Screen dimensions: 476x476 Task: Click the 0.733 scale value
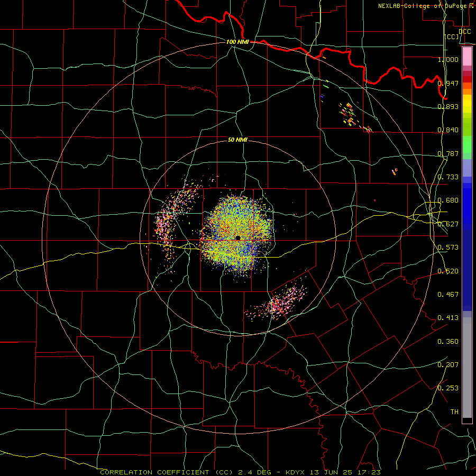tap(448, 177)
